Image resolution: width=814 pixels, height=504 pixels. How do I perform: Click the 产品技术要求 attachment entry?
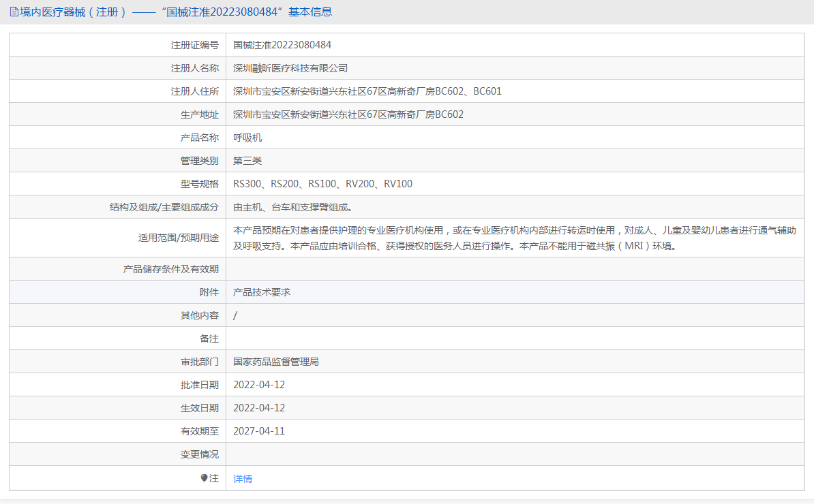262,292
